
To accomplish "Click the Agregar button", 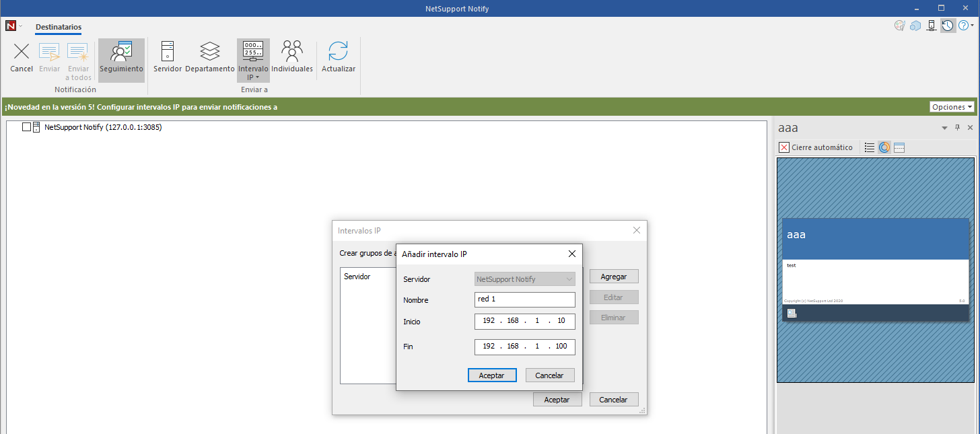I will [x=614, y=277].
